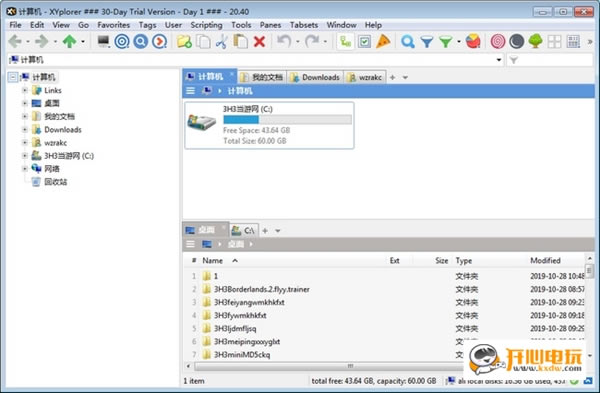Open dropdown next to Up arrow
Screen dimensions: 600x393
[x=83, y=41]
